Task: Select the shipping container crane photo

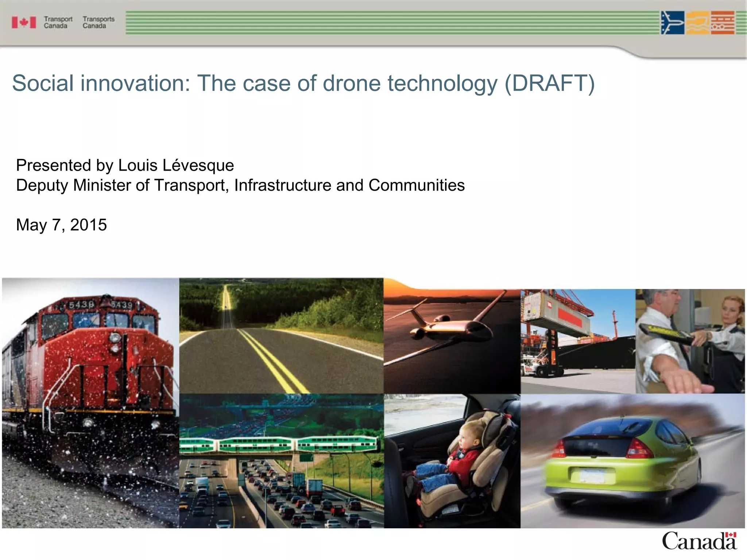Action: point(578,341)
